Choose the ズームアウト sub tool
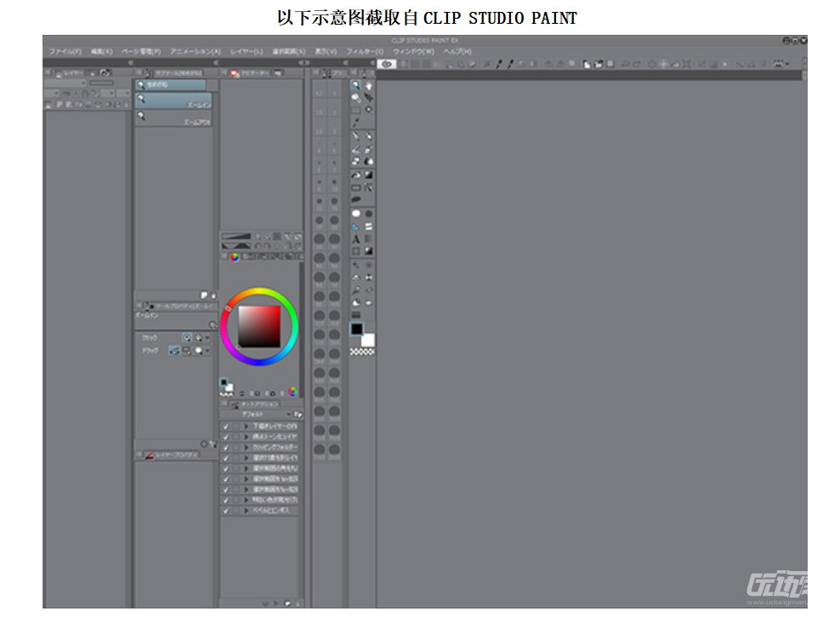The width and height of the screenshot is (840, 617). click(x=173, y=119)
